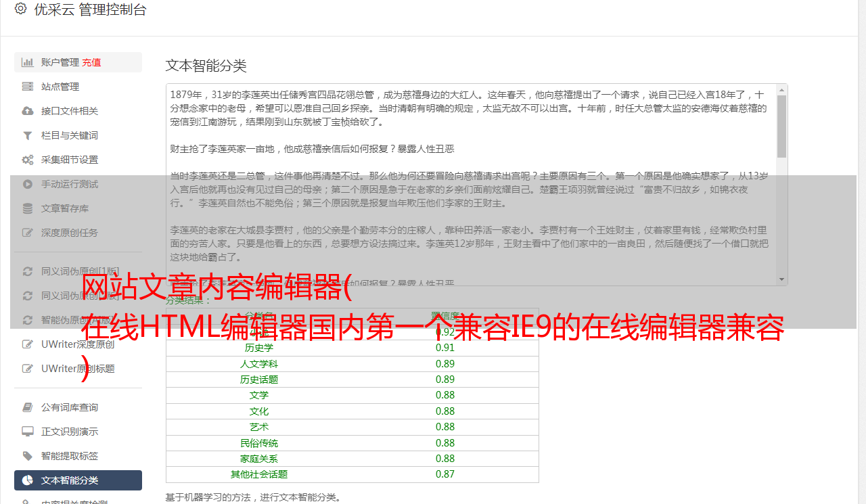Click the gears icon for 采集细节设置
Viewport: 866px width, 504px height.
coord(28,160)
